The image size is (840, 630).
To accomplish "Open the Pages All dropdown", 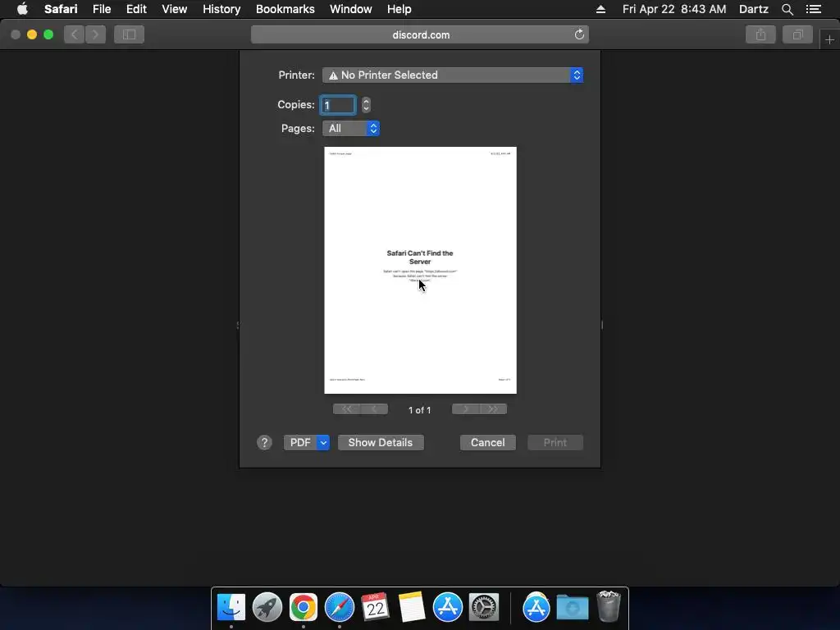I will [351, 129].
